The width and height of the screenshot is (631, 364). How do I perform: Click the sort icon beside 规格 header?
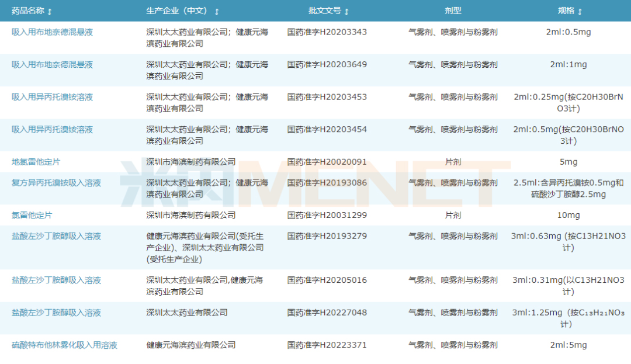pyautogui.click(x=578, y=10)
